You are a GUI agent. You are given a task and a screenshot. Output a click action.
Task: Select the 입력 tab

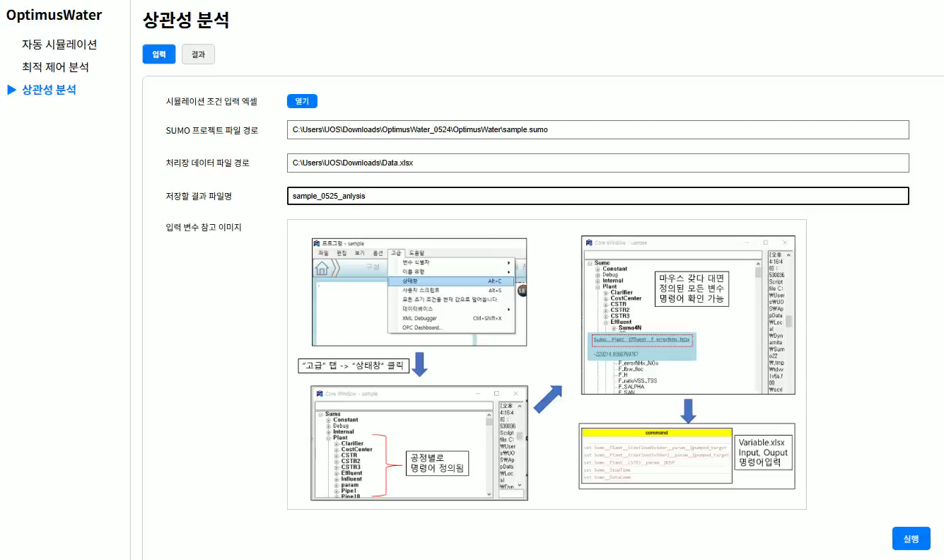[159, 54]
